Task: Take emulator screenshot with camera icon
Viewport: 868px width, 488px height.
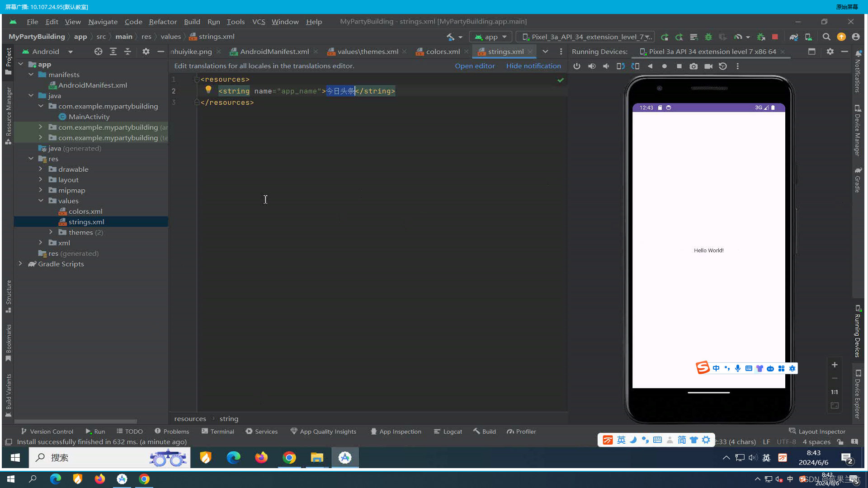Action: click(693, 66)
